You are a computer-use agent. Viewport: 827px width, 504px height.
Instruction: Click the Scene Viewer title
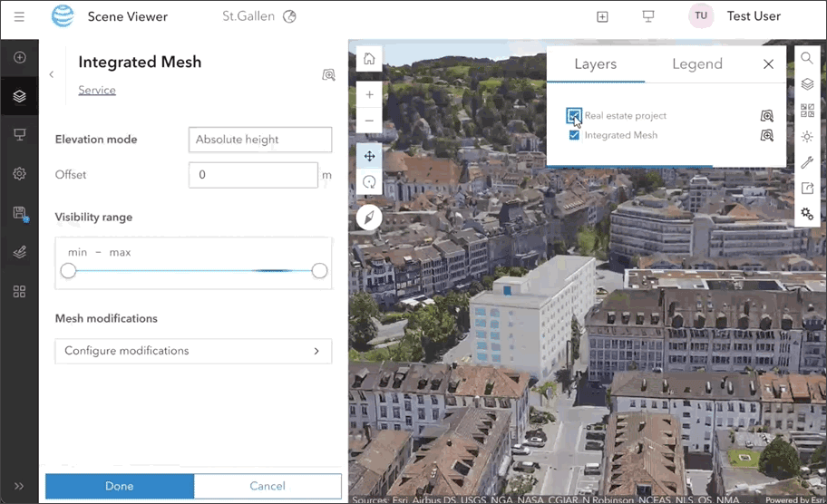128,17
